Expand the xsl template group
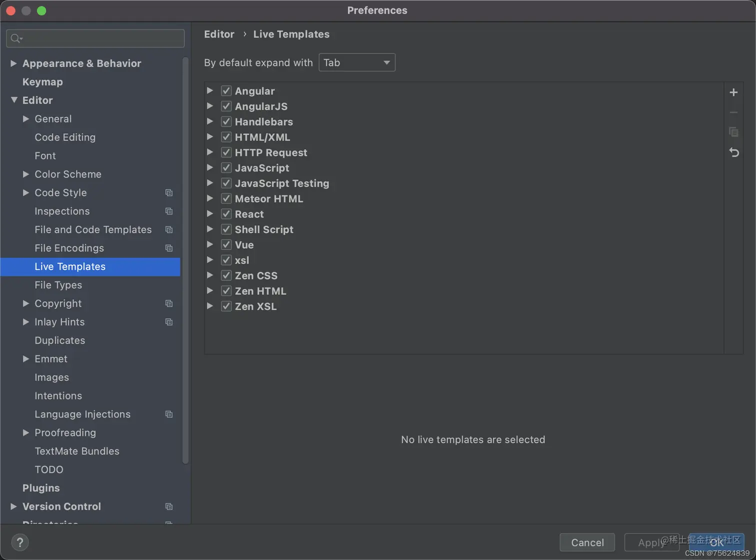Image resolution: width=756 pixels, height=560 pixels. pyautogui.click(x=210, y=260)
